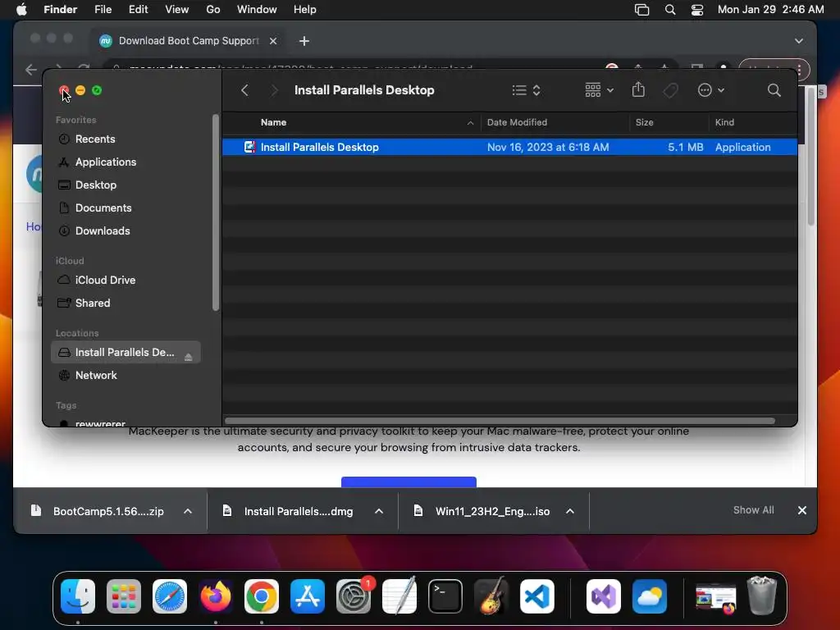Open the View menu
Viewport: 840px width, 630px height.
(x=177, y=10)
